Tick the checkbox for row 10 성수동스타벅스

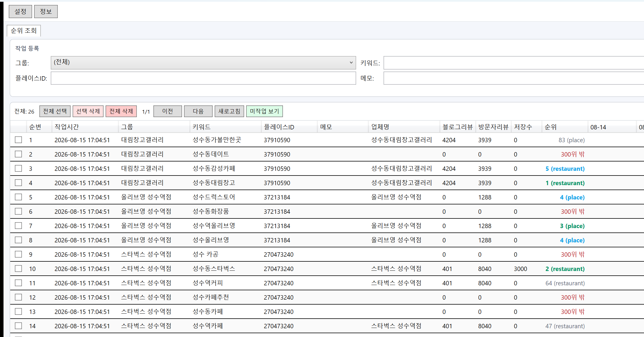point(18,269)
